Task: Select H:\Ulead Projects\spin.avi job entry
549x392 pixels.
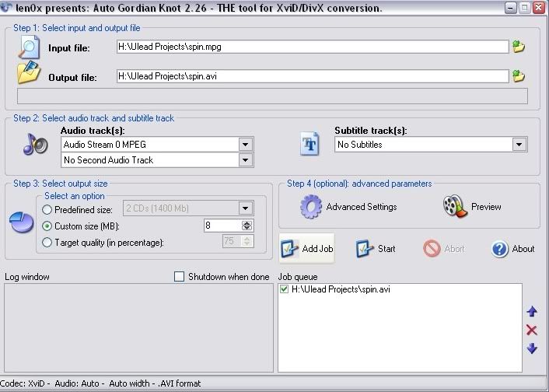Action: pyautogui.click(x=341, y=289)
